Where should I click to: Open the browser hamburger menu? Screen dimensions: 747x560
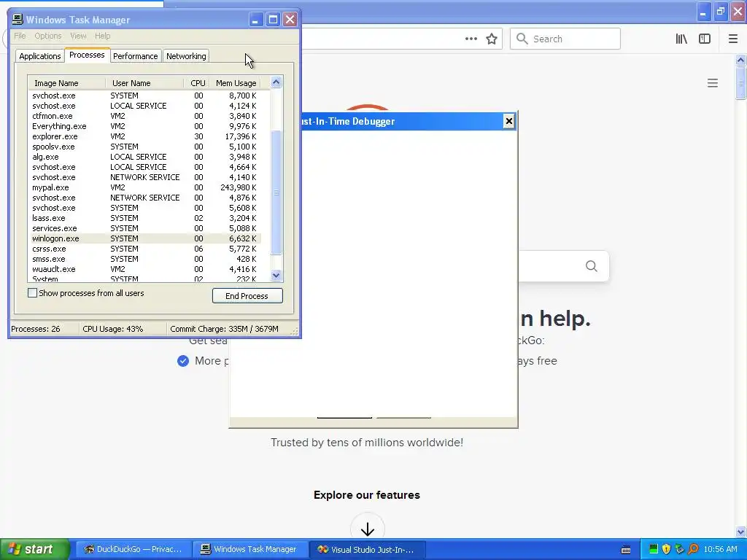(733, 39)
